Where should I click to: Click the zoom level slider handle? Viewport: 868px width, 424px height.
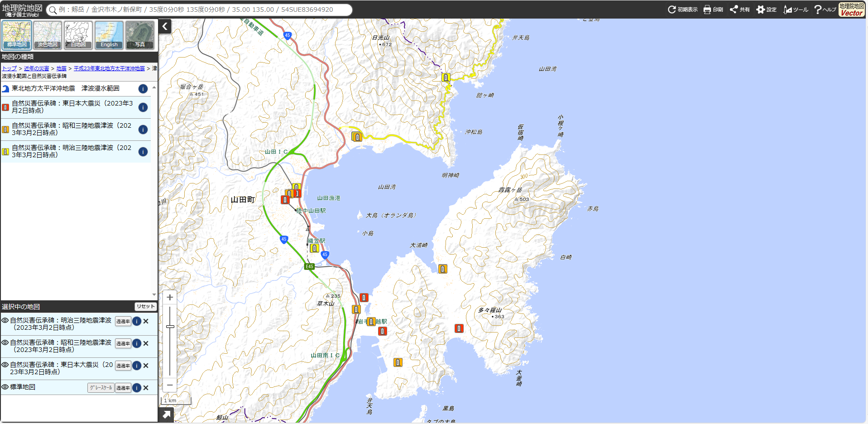pos(170,327)
